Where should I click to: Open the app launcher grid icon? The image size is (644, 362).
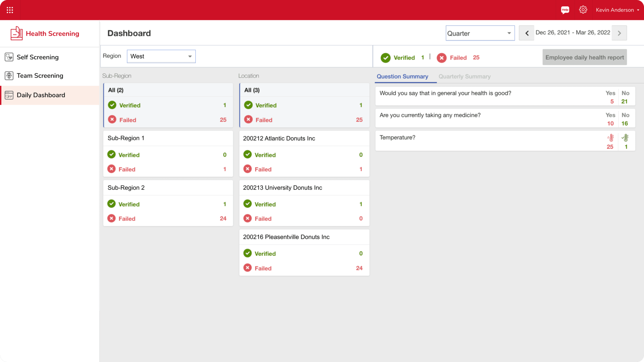(10, 10)
